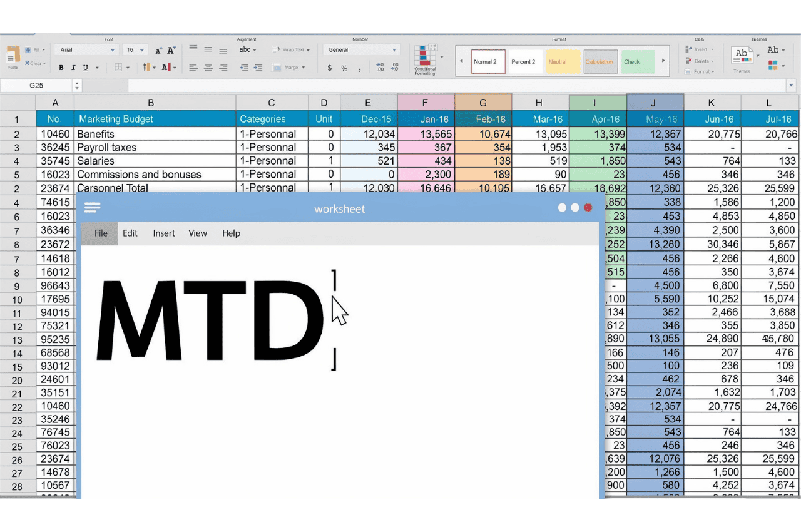
Task: Expand the formula bar dropdown arrow
Action: tap(792, 86)
